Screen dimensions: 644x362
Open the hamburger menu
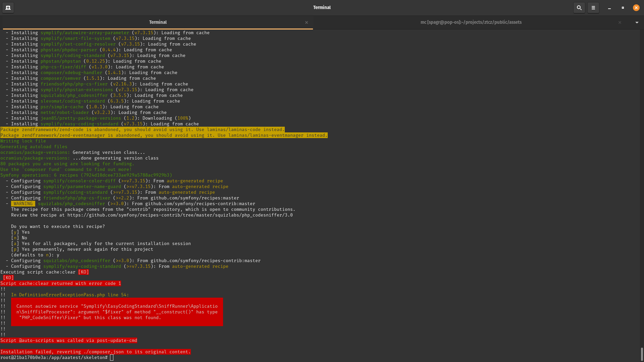[593, 7]
